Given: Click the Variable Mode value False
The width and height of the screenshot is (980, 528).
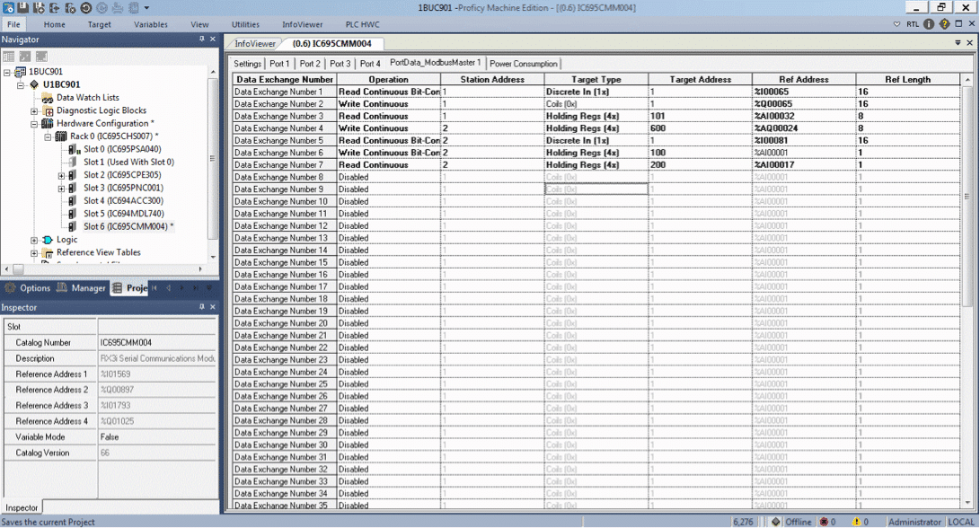Looking at the screenshot, I should click(157, 436).
